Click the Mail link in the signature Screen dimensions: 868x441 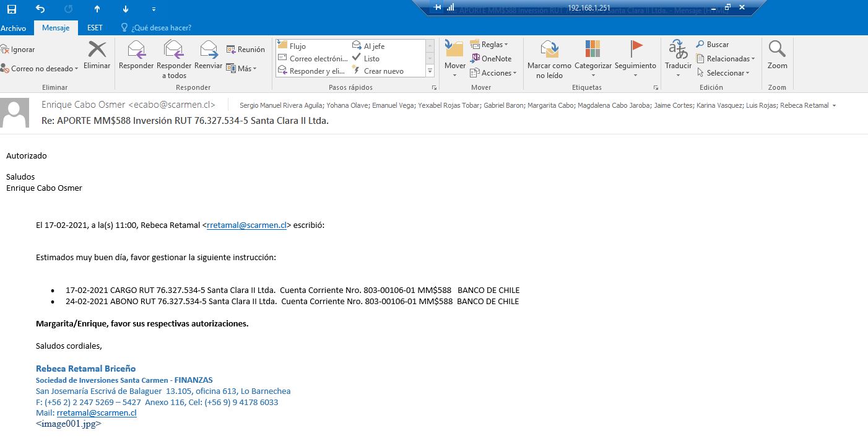(96, 413)
